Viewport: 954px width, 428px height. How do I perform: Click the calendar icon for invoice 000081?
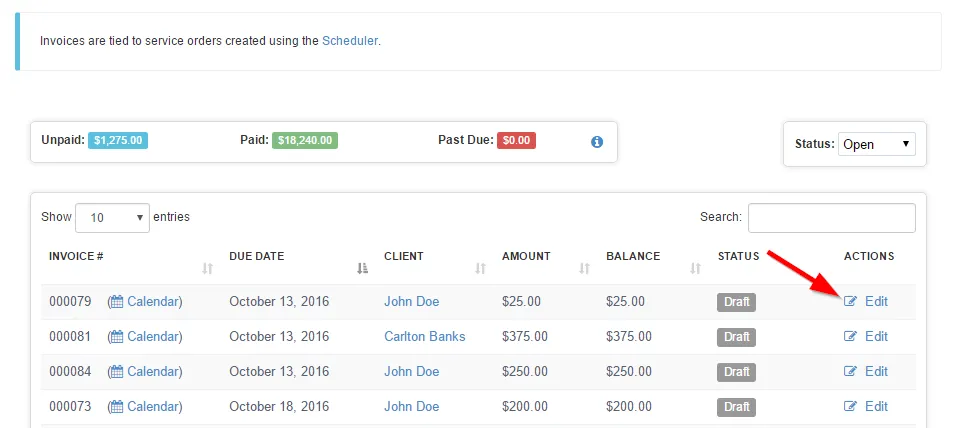[117, 337]
